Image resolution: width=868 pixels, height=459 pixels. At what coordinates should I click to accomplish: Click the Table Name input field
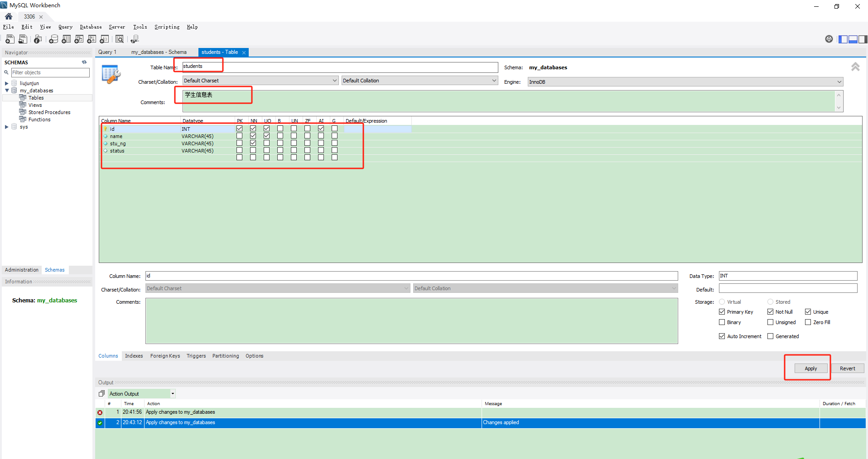pyautogui.click(x=340, y=67)
